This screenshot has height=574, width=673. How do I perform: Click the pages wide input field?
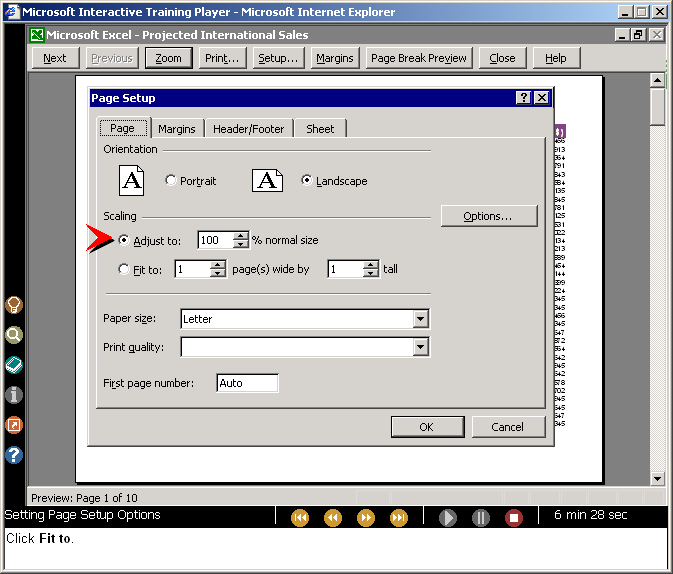click(193, 269)
